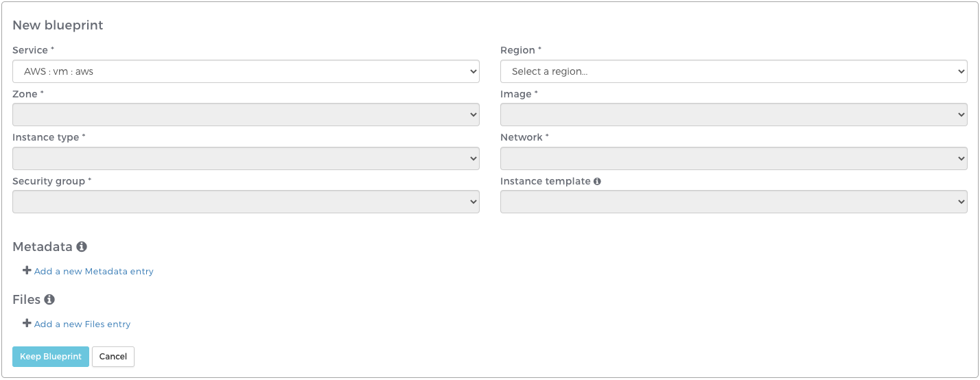Open the Service dropdown
The width and height of the screenshot is (980, 380).
(246, 71)
